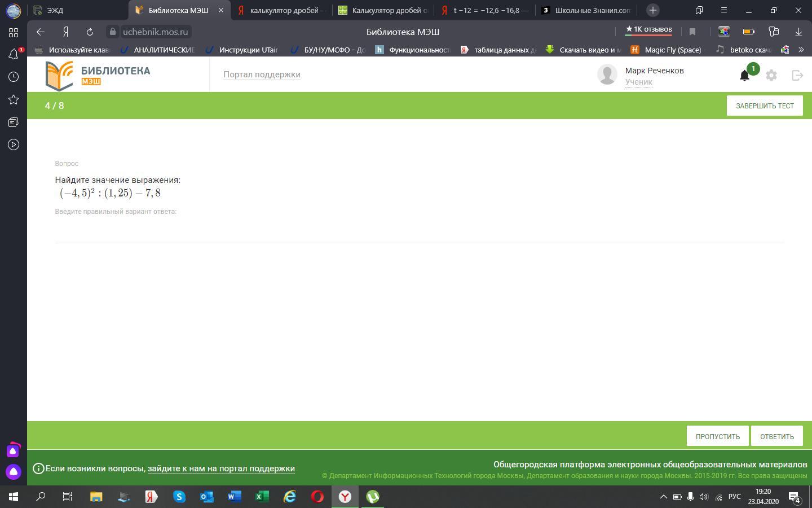
Task: Expand hidden bookmarks with double chevron
Action: (x=801, y=50)
